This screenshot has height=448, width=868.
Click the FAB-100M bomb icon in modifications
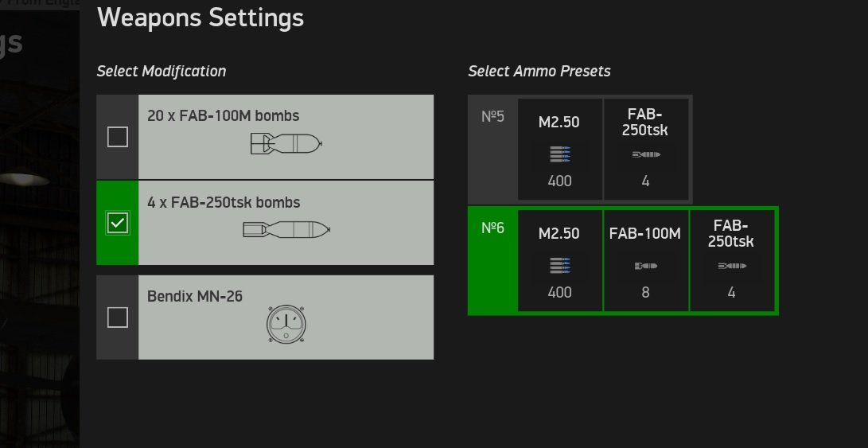pos(285,144)
